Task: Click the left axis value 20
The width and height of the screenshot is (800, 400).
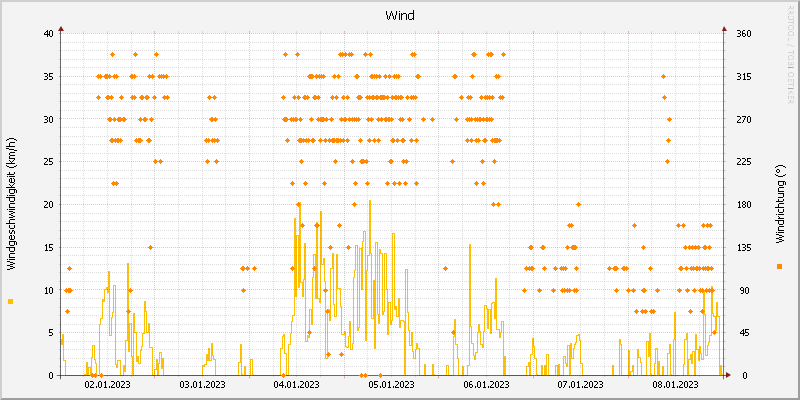Action: (48, 205)
